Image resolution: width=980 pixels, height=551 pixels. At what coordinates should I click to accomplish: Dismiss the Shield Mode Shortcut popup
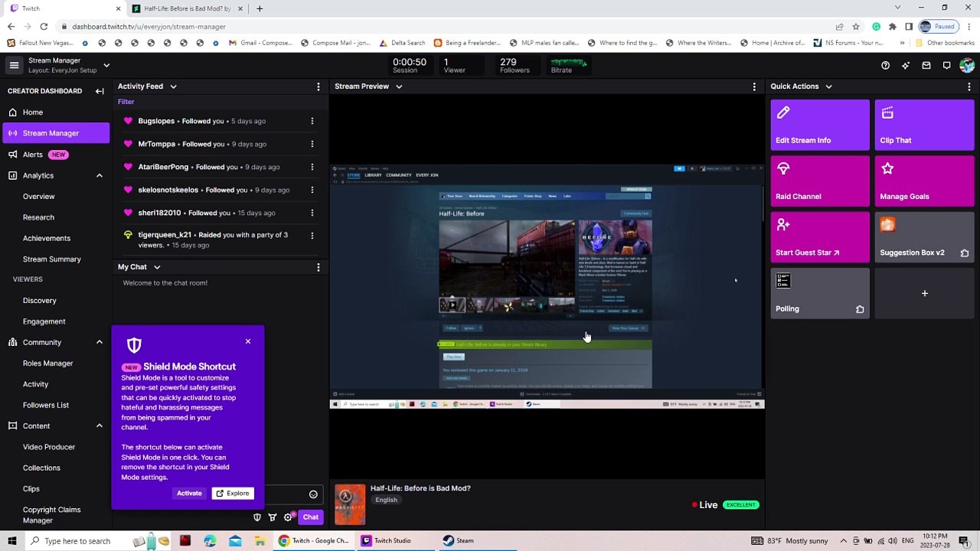coord(248,341)
